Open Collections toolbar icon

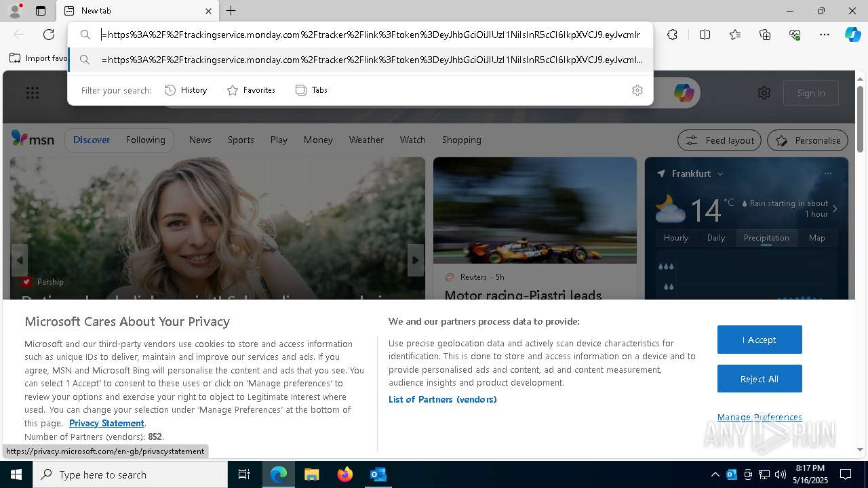(765, 35)
